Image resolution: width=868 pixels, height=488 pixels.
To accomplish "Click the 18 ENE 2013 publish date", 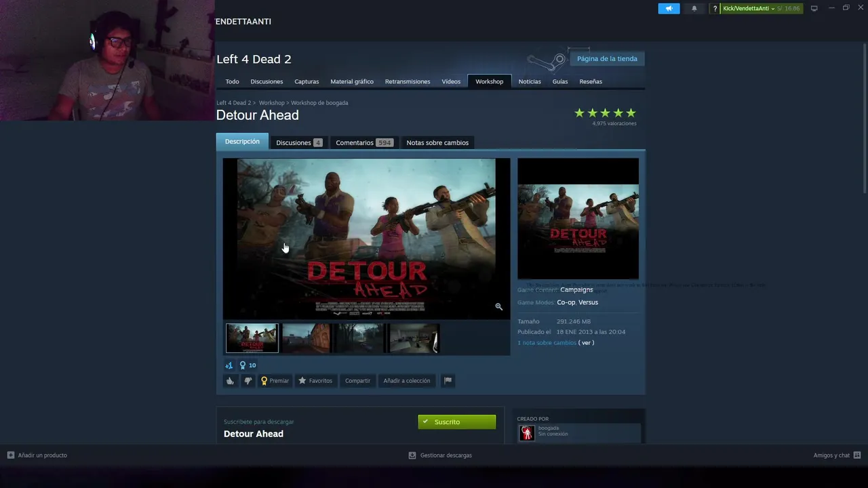I will tap(591, 332).
